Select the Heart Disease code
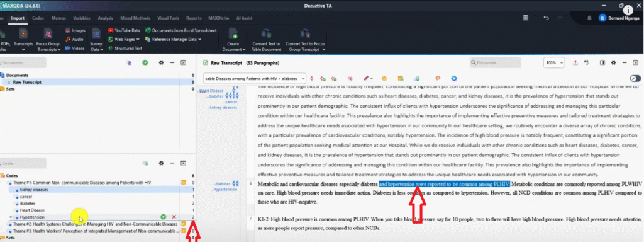644x242 pixels. point(32,210)
